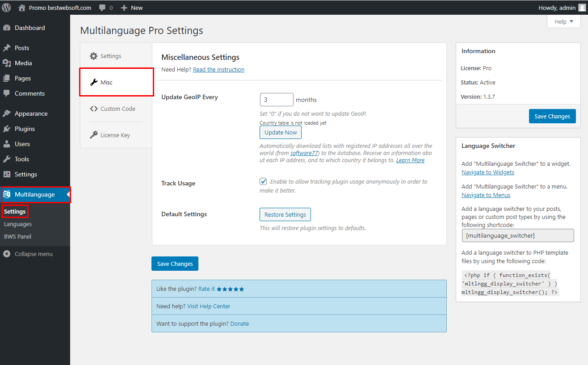Click the [multilanguage_switcher] shortcode field

click(518, 235)
